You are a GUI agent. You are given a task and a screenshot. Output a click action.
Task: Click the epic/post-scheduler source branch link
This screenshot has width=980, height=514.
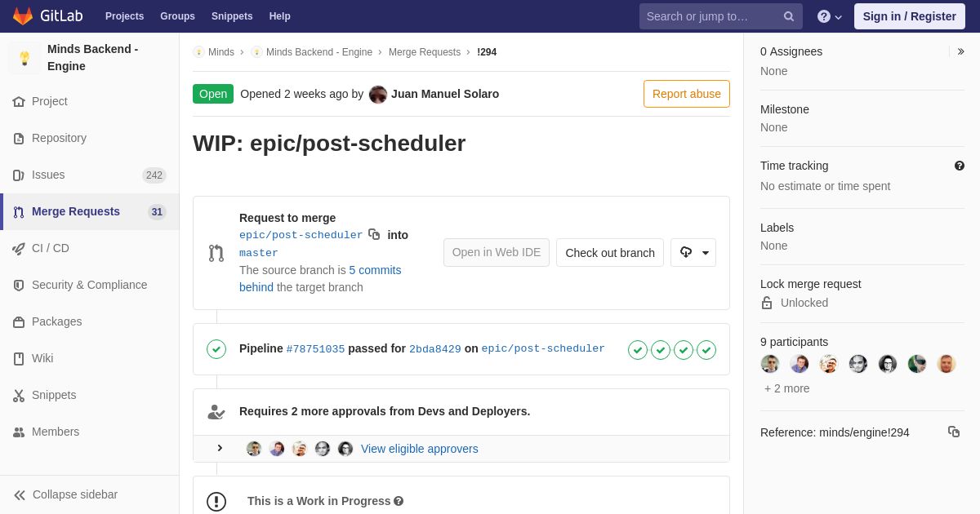click(x=301, y=235)
